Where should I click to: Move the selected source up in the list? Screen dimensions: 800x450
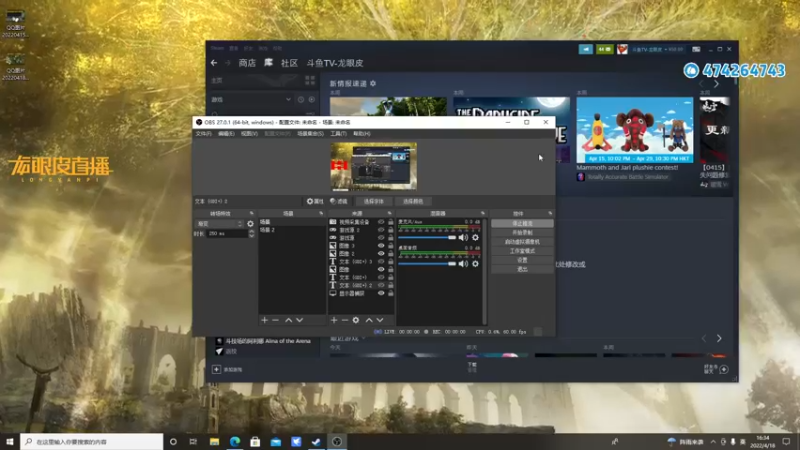pyautogui.click(x=368, y=320)
